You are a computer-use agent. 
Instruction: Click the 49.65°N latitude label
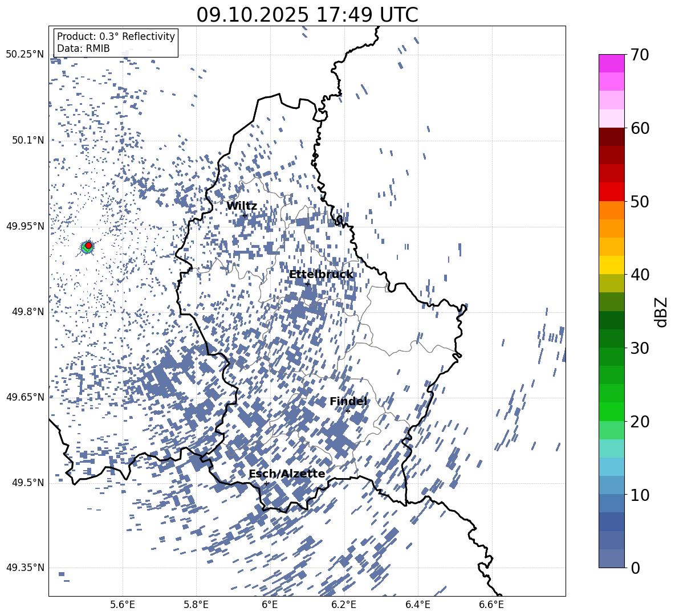coord(25,397)
